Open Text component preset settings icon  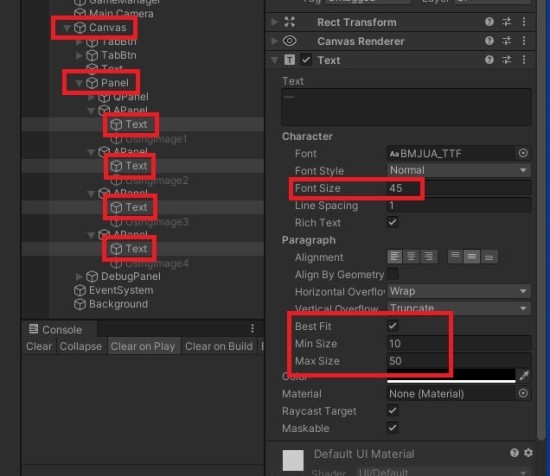point(507,60)
